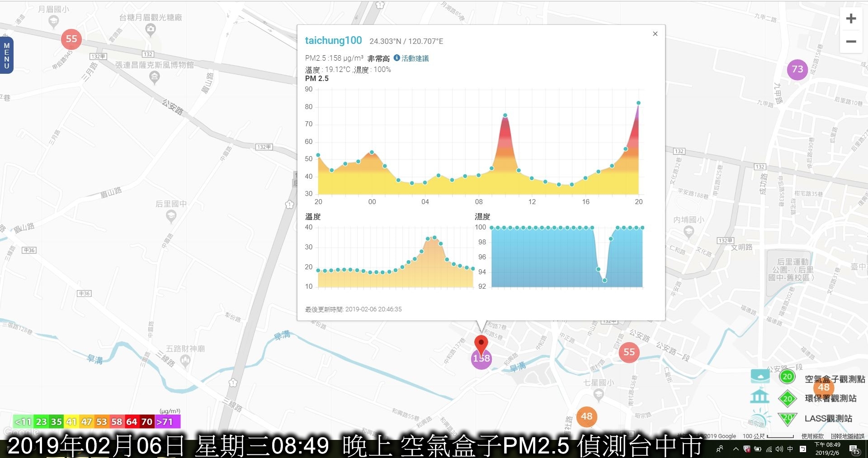Click the 后里國中 school map pin

(171, 216)
